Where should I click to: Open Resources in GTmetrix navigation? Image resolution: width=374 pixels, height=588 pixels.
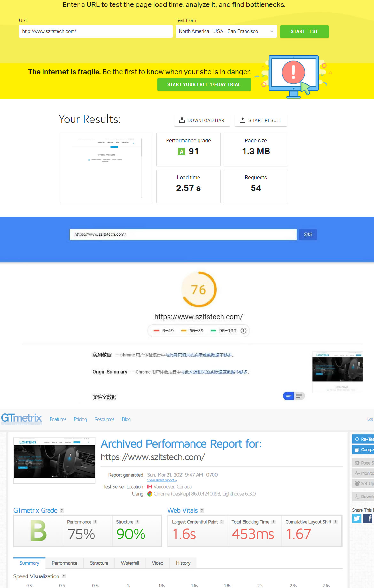pos(104,419)
